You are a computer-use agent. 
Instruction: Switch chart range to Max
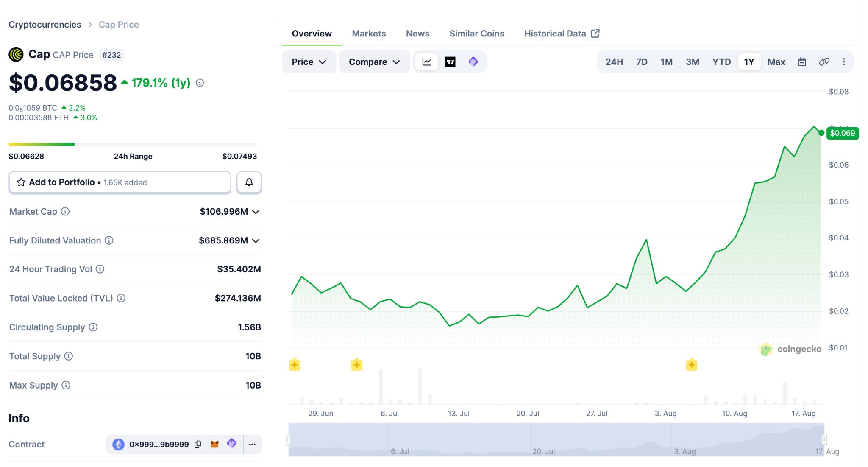pyautogui.click(x=776, y=62)
